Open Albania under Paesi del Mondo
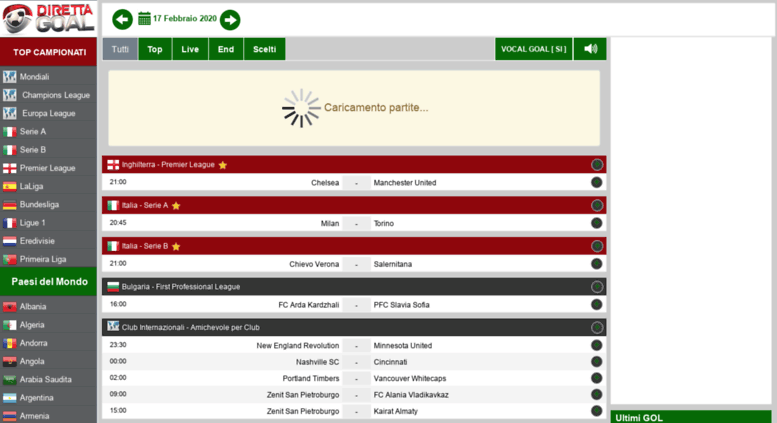The height and width of the screenshot is (423, 777). pyautogui.click(x=33, y=306)
